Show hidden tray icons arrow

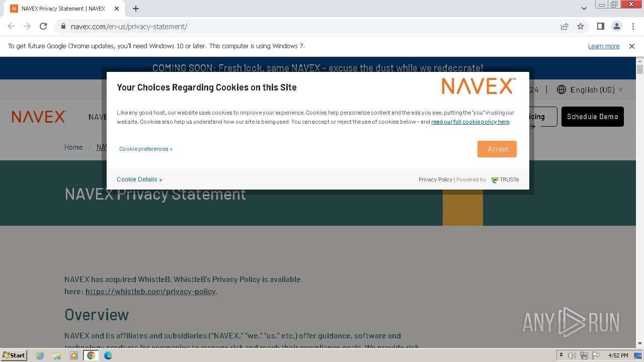[561, 355]
